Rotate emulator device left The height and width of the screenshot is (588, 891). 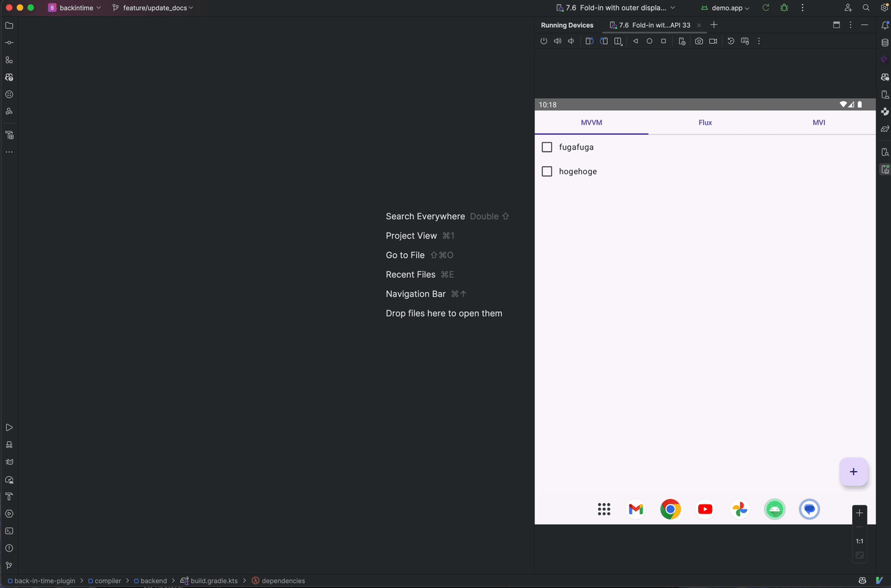[x=589, y=41]
